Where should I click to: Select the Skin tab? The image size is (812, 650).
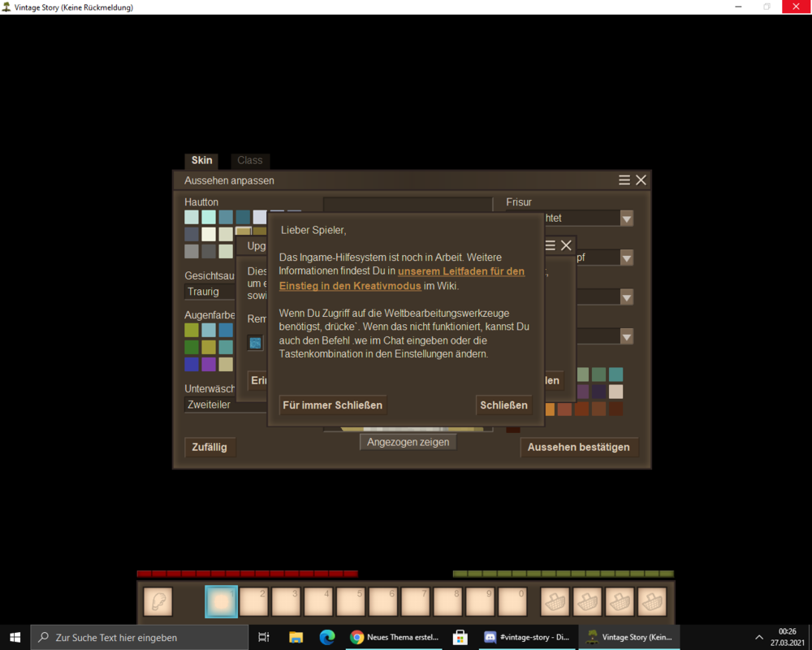pos(201,160)
